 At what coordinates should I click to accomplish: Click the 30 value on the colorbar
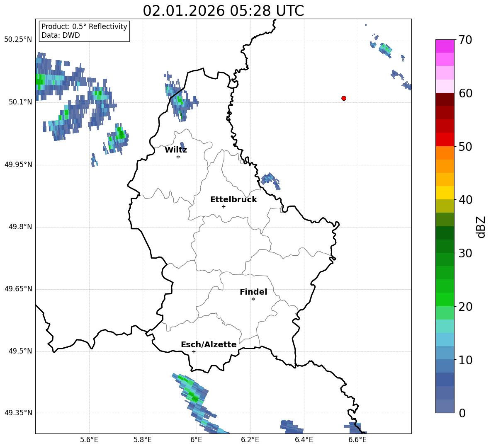[465, 253]
